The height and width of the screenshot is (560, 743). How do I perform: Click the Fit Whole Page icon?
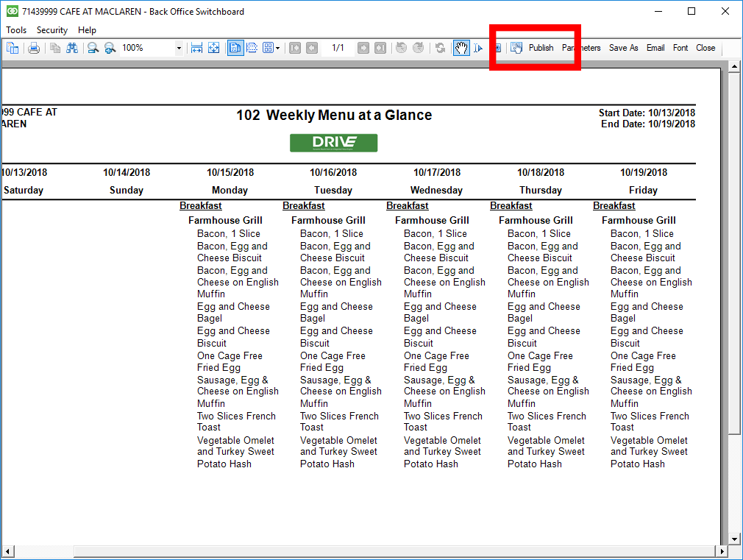(213, 48)
